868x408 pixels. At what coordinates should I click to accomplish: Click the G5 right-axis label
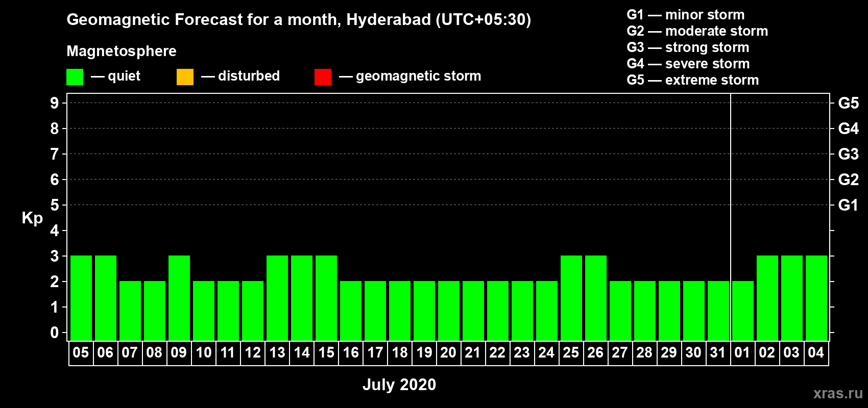pyautogui.click(x=849, y=103)
